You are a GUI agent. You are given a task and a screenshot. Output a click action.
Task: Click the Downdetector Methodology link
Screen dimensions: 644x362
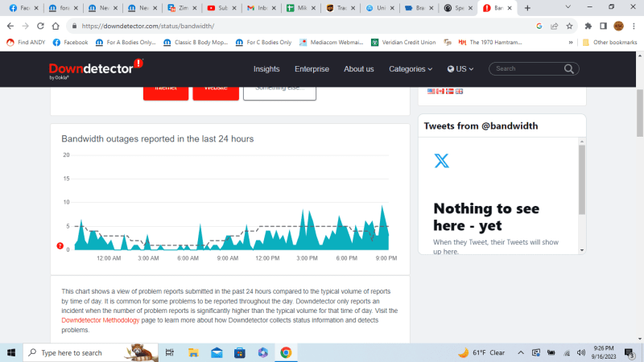click(100, 320)
